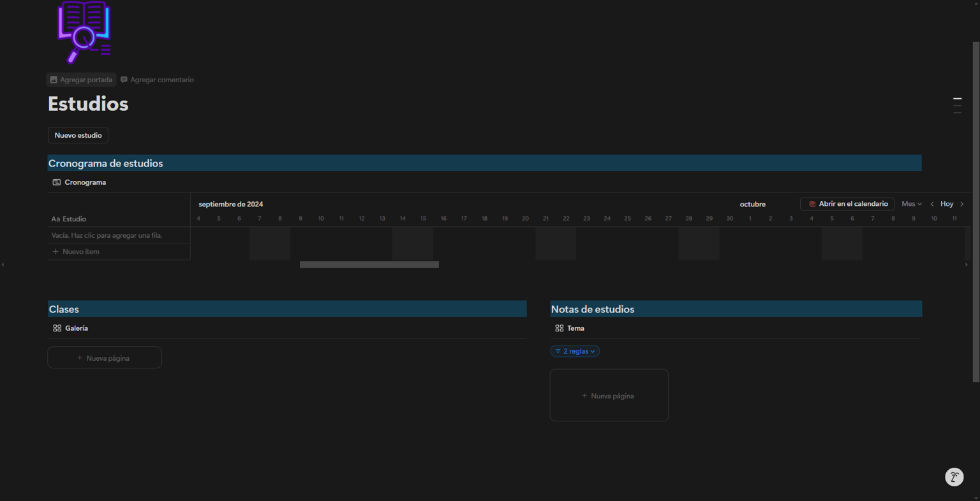Click the right scroll arrow at timeline edge
The image size is (980, 501).
pos(966,265)
